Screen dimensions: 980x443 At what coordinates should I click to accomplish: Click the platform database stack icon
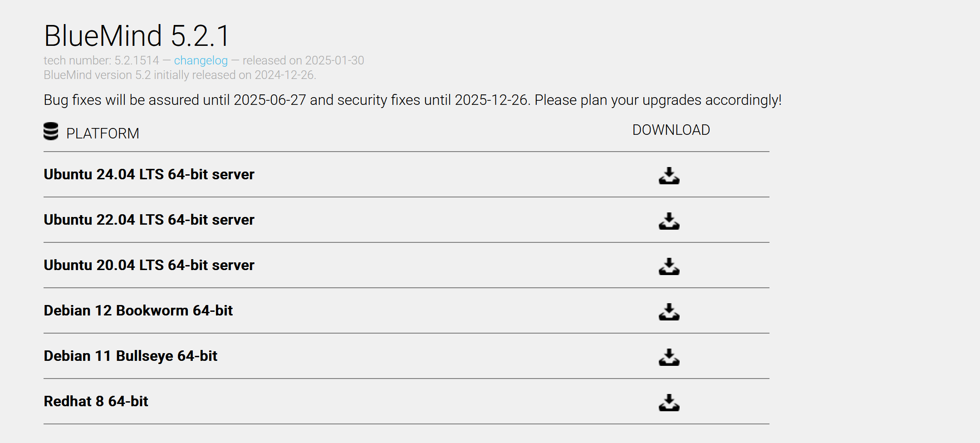click(x=51, y=131)
